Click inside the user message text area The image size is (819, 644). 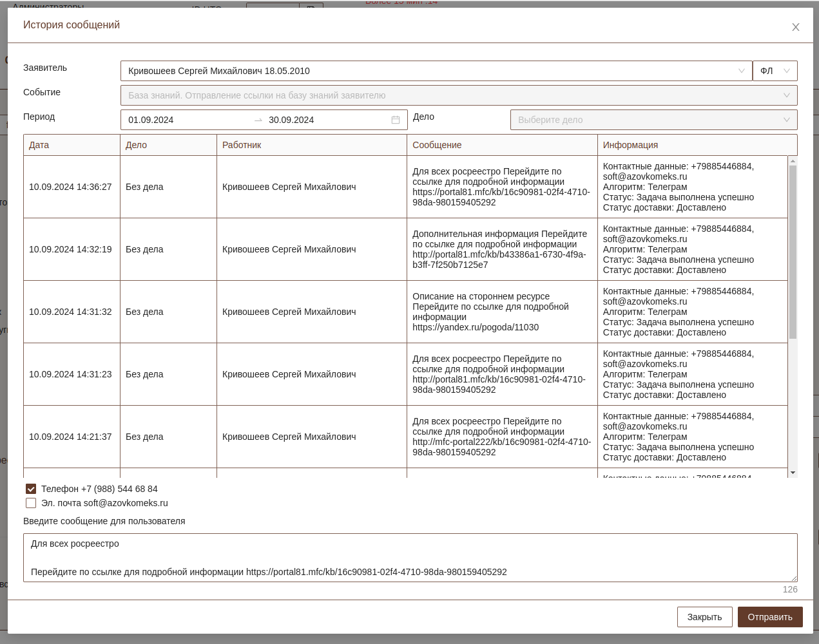click(410, 557)
